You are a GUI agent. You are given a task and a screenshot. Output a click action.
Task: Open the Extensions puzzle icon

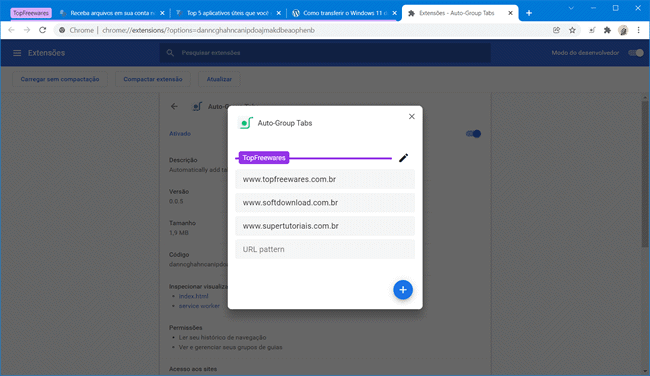tap(607, 30)
